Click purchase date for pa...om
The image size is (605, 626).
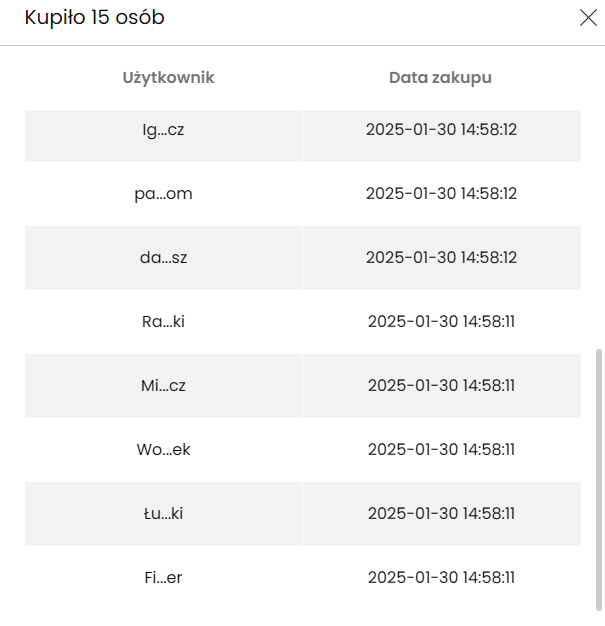(x=441, y=193)
